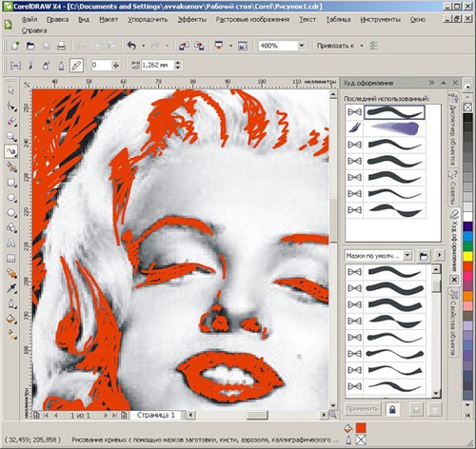
Task: Collapse the Худ.оформление docker double arrow
Action: tap(431, 83)
